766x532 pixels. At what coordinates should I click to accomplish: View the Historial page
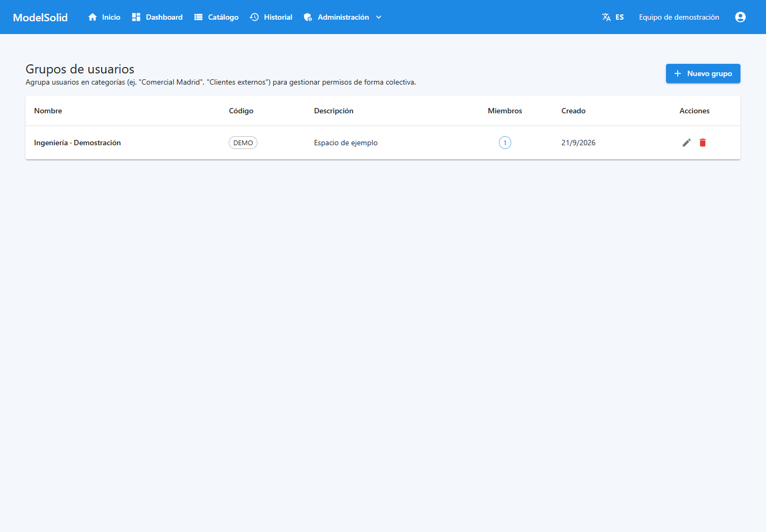pyautogui.click(x=271, y=17)
